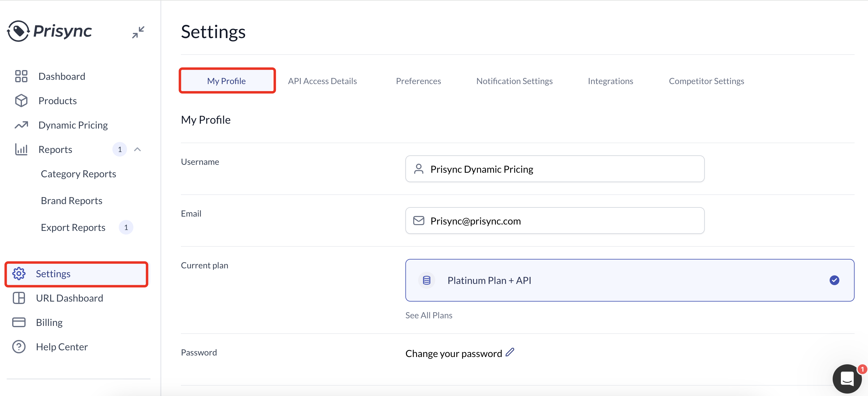Screen dimensions: 868x396
Task: Click the pencil icon to change password
Action: click(x=510, y=352)
